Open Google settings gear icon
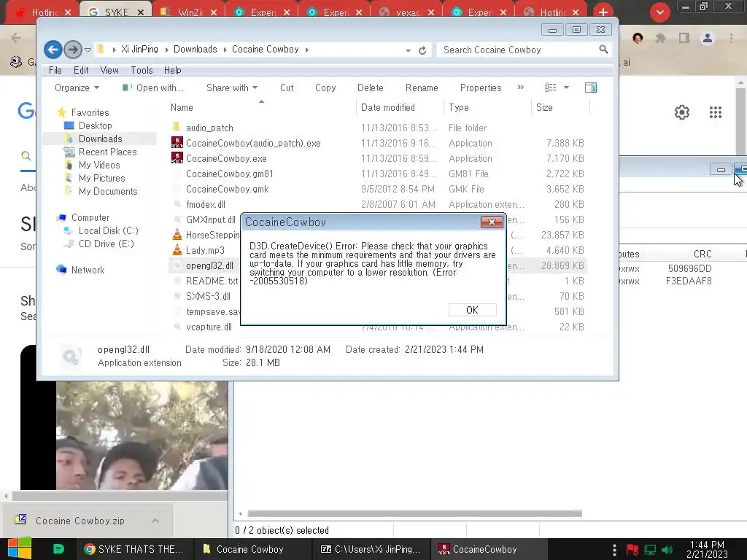 pyautogui.click(x=682, y=112)
